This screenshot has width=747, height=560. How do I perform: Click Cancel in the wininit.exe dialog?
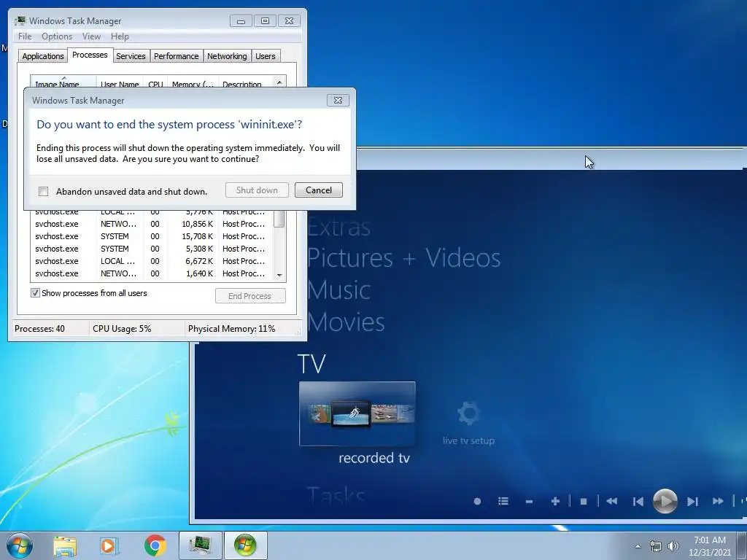[x=318, y=190]
